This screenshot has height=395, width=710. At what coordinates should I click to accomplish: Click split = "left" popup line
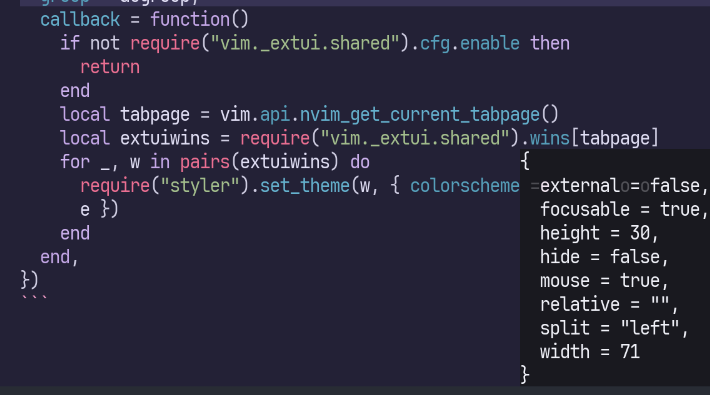[614, 328]
